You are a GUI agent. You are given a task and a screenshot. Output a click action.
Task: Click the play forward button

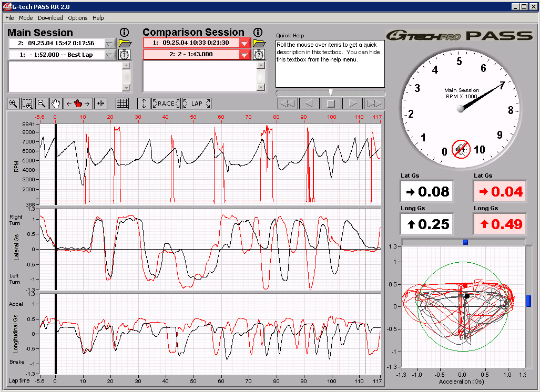352,104
